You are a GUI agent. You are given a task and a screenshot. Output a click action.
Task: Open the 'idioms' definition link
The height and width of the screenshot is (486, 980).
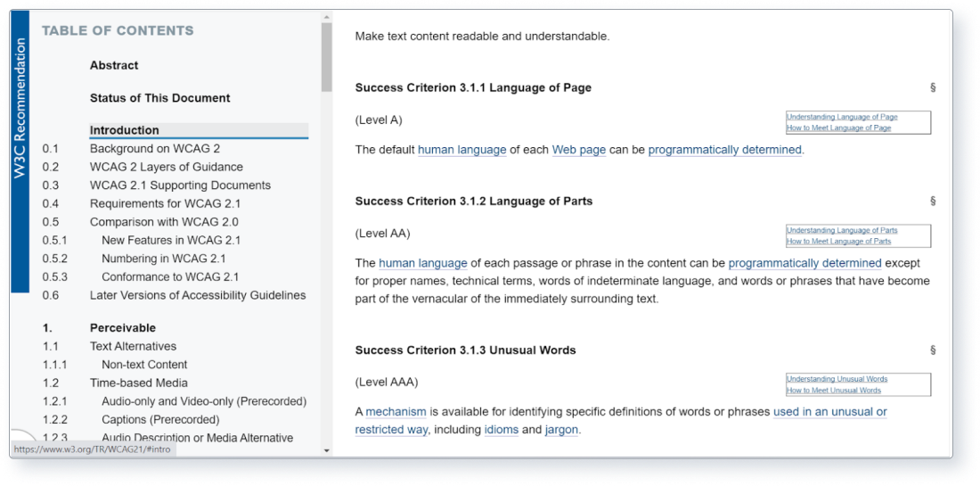[502, 431]
